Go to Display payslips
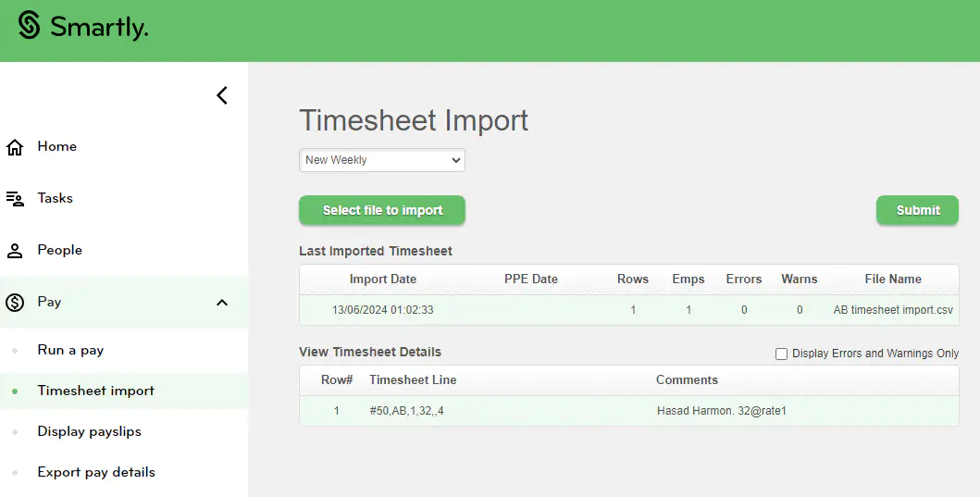Viewport: 980px width, 497px height. tap(89, 431)
